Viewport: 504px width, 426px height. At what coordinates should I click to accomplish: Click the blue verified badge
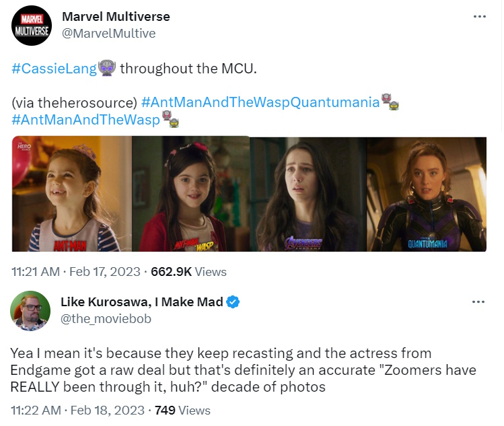coord(233,302)
